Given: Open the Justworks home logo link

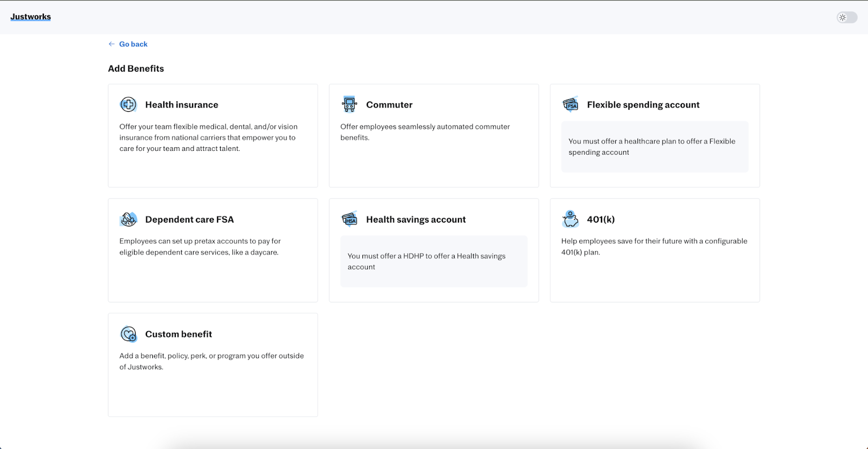Looking at the screenshot, I should click(x=30, y=17).
